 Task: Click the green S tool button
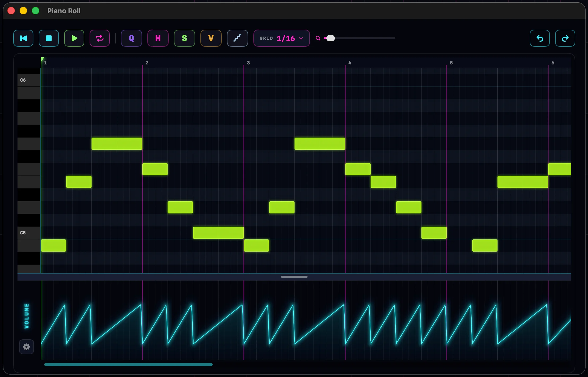[185, 38]
